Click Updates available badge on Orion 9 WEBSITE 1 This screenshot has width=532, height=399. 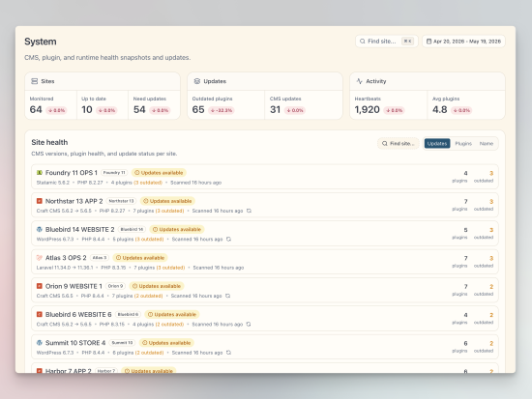coord(157,286)
